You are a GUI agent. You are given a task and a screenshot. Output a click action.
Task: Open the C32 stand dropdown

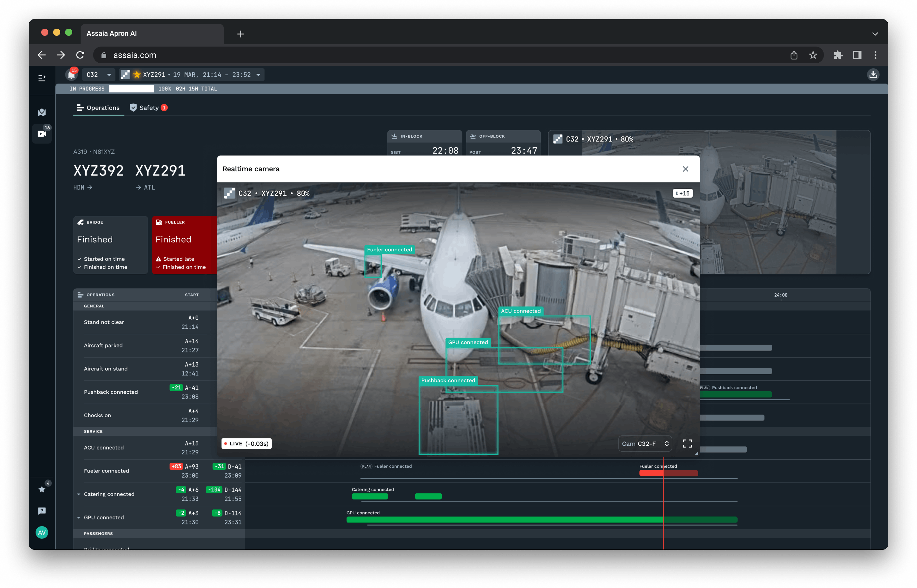(x=99, y=75)
